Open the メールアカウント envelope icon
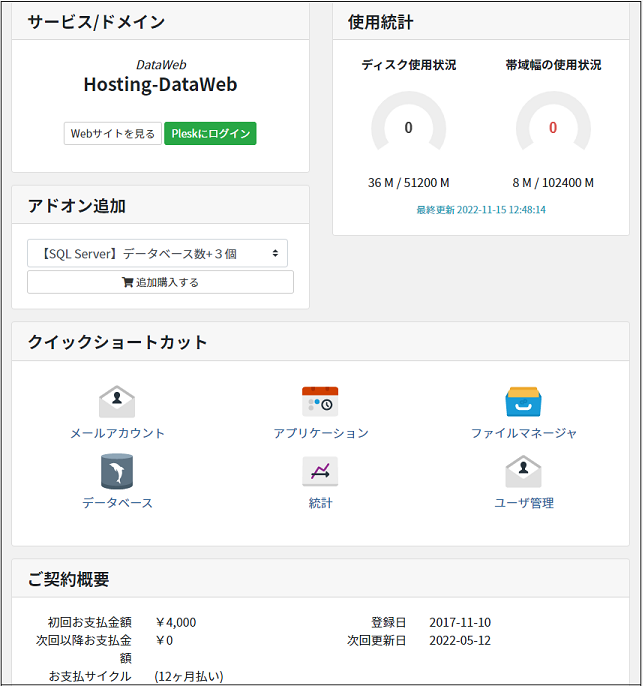Screen dimensions: 643x686 [x=117, y=402]
